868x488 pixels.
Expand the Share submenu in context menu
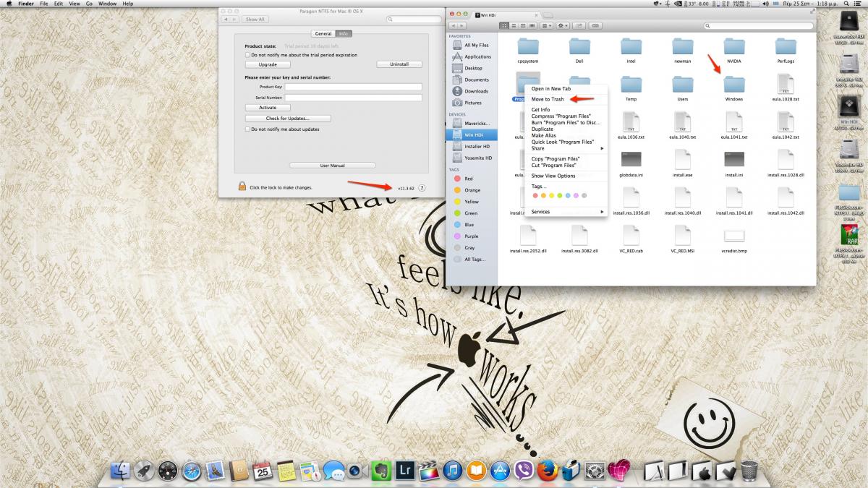click(566, 148)
